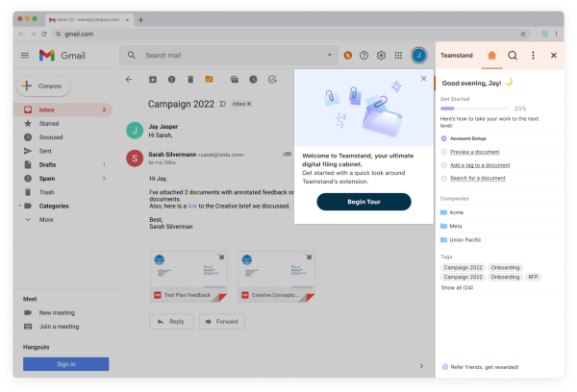The width and height of the screenshot is (577, 392).
Task: Click the Gmail logo
Action: click(x=63, y=56)
